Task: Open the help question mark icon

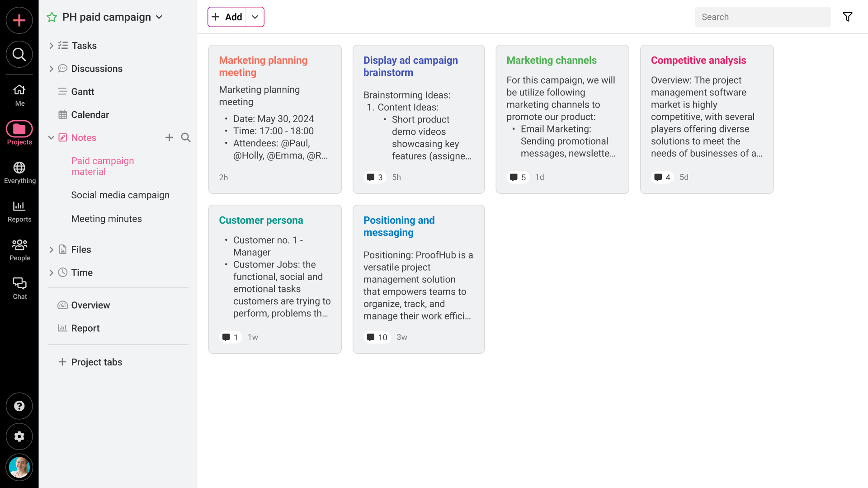Action: click(19, 406)
